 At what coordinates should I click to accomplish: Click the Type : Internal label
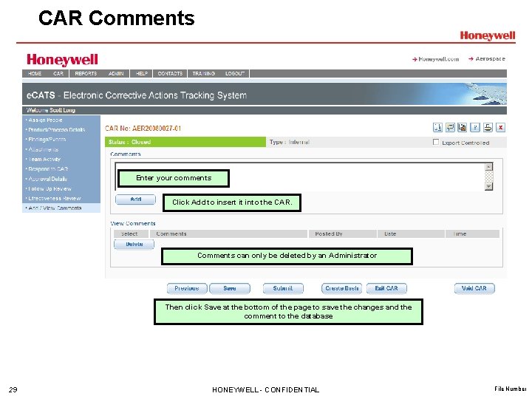pyautogui.click(x=290, y=142)
